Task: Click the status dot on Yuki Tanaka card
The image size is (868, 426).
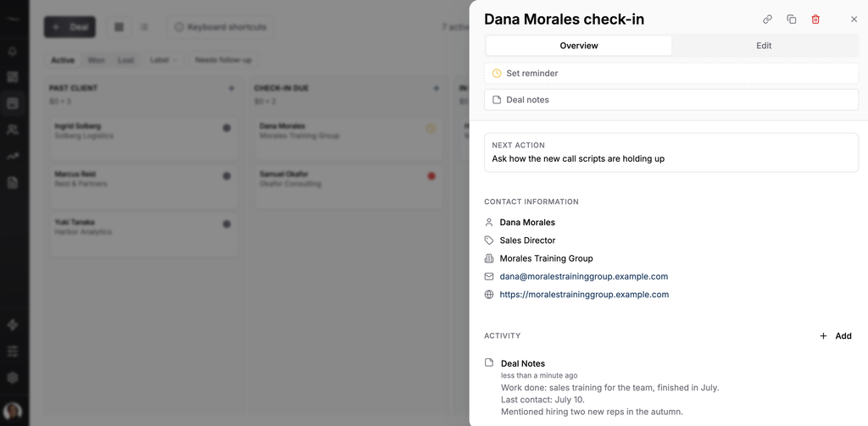Action: (226, 224)
